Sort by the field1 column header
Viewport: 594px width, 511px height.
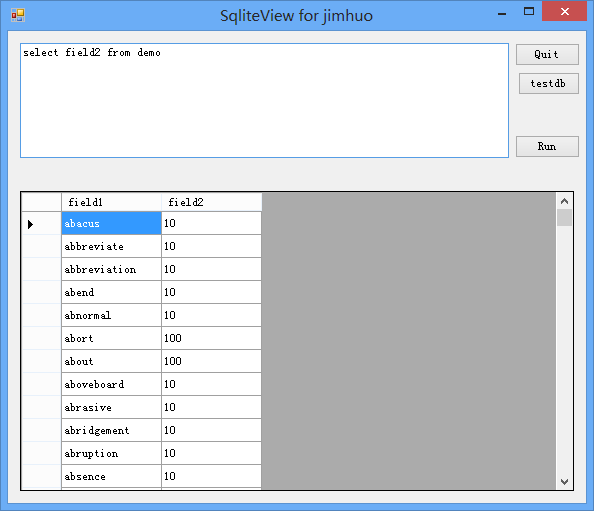point(111,202)
